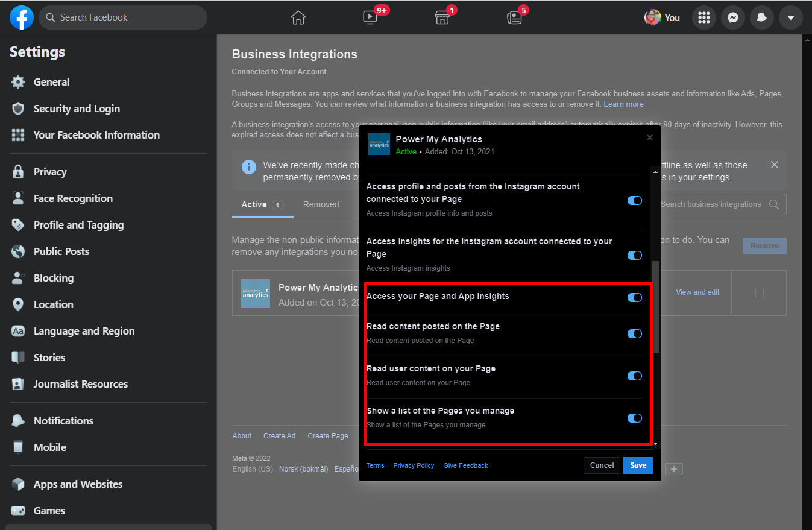Tick the Power My Analytics row checkbox
The height and width of the screenshot is (530, 812).
tap(759, 293)
